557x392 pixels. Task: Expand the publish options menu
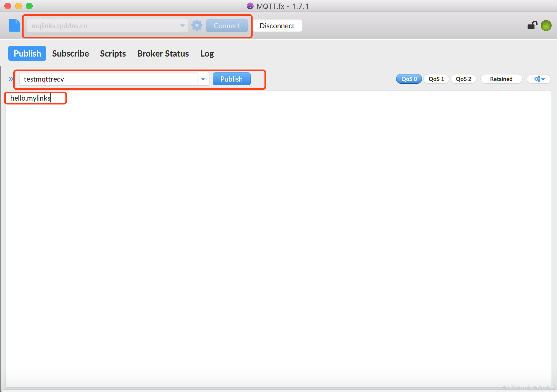tap(539, 79)
